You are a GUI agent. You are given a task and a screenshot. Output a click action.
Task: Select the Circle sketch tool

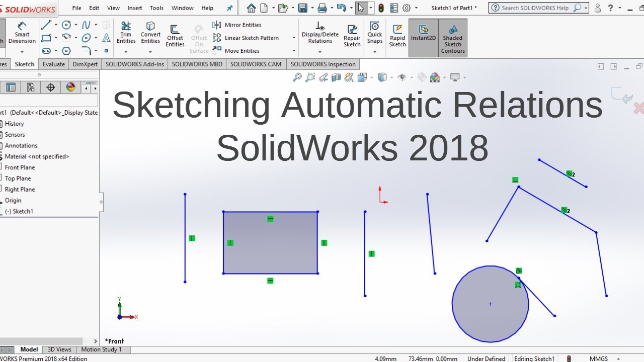(66, 25)
